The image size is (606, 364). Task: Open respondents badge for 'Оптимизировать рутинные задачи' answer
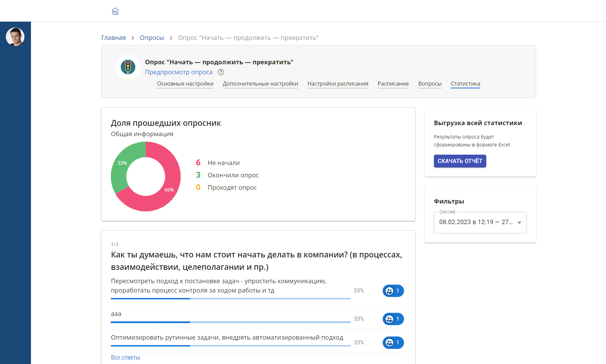[x=393, y=342]
